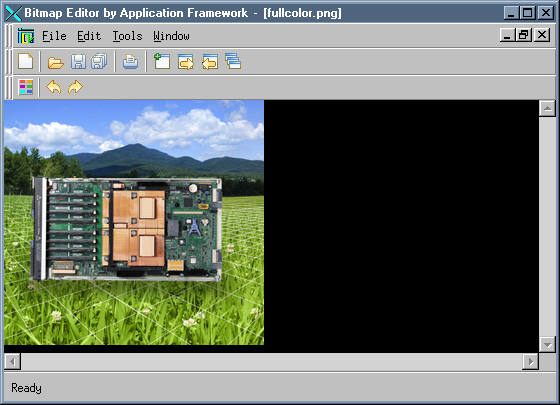Open the Tools menu
Image resolution: width=560 pixels, height=405 pixels.
[x=128, y=36]
